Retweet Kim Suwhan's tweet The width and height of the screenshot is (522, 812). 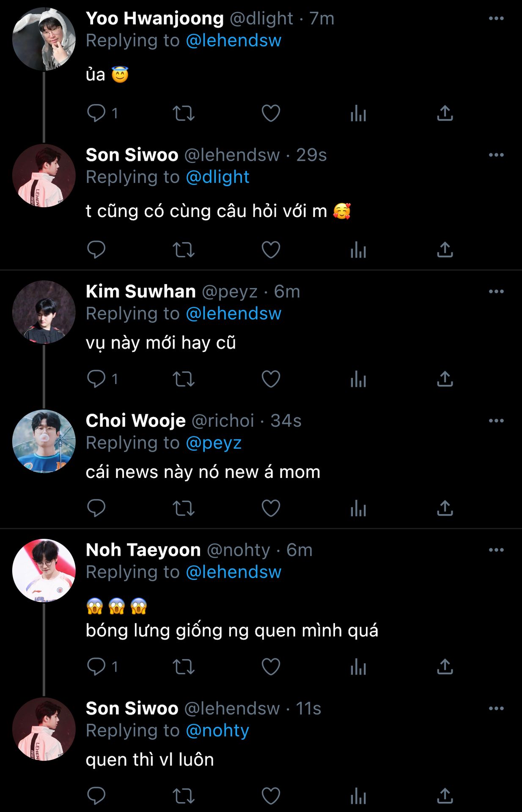pyautogui.click(x=184, y=379)
